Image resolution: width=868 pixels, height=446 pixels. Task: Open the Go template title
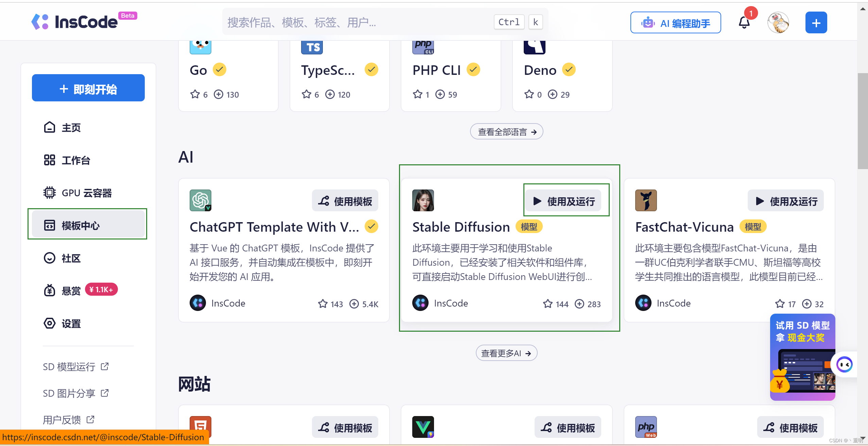[198, 70]
